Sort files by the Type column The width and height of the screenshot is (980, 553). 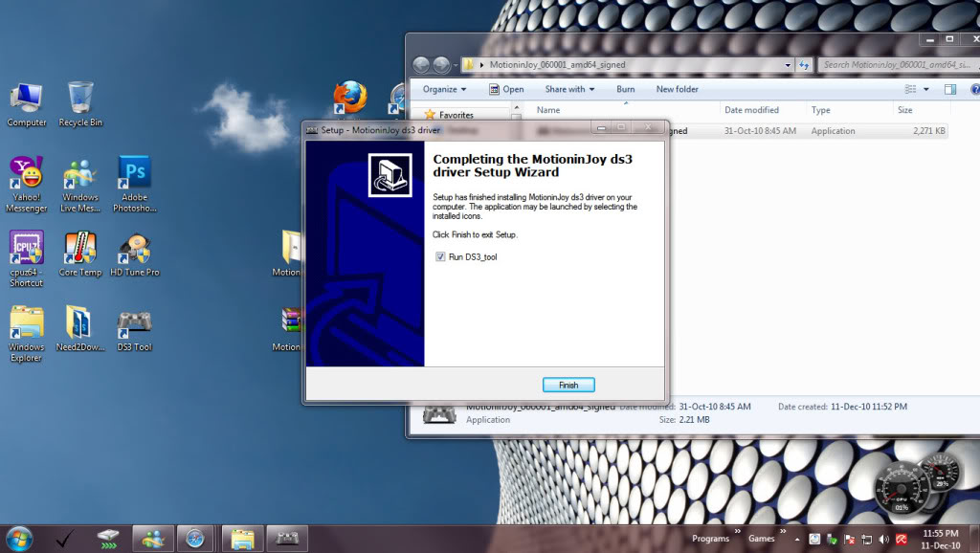(820, 110)
